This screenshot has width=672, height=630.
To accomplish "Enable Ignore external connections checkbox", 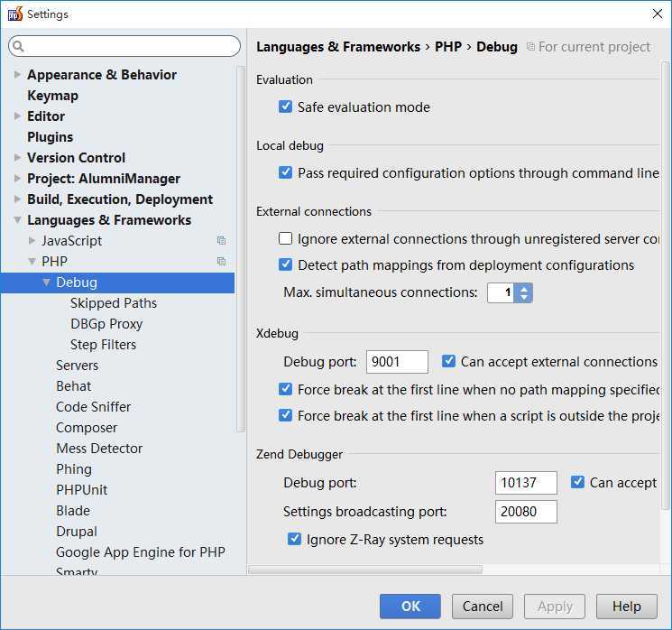I will (x=285, y=238).
